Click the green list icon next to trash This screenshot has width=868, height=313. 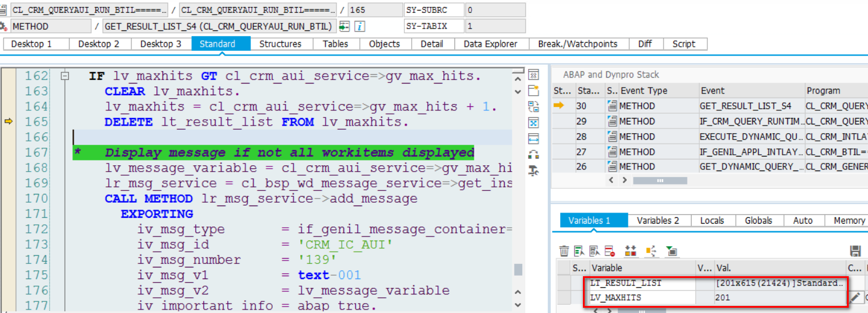(579, 251)
